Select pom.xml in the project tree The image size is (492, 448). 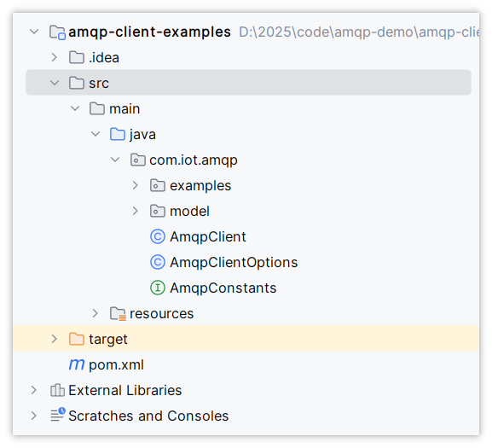(x=117, y=365)
